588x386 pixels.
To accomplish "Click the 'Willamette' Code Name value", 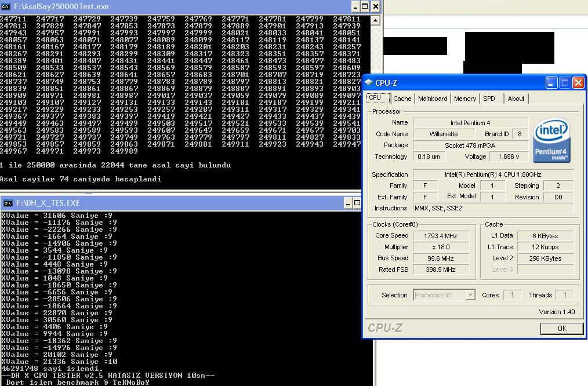I will [x=444, y=134].
